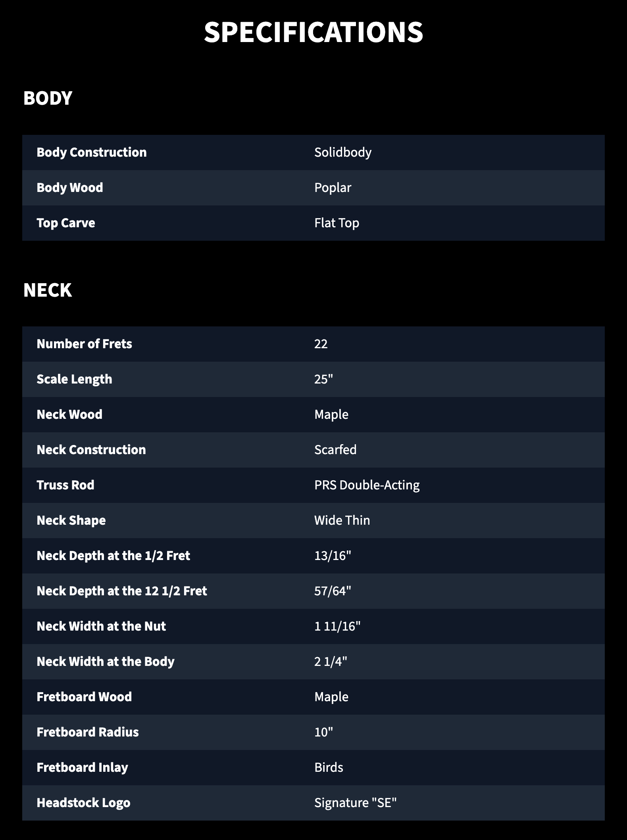Select the 25" scale length value
Viewport: 627px width, 840px height.
pyautogui.click(x=323, y=379)
